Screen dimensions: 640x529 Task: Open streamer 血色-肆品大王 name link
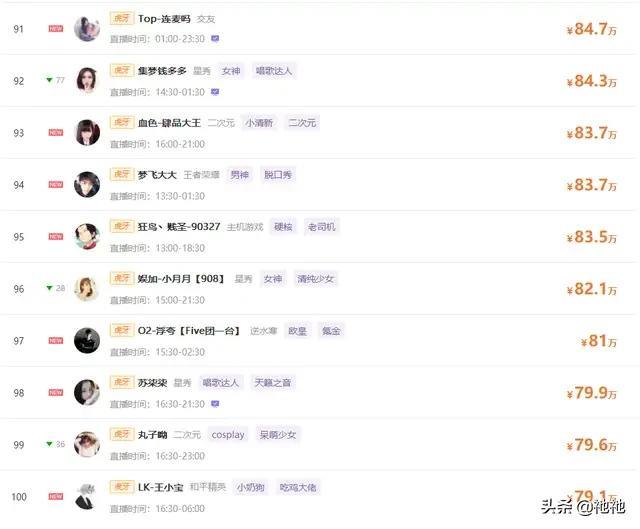(169, 123)
